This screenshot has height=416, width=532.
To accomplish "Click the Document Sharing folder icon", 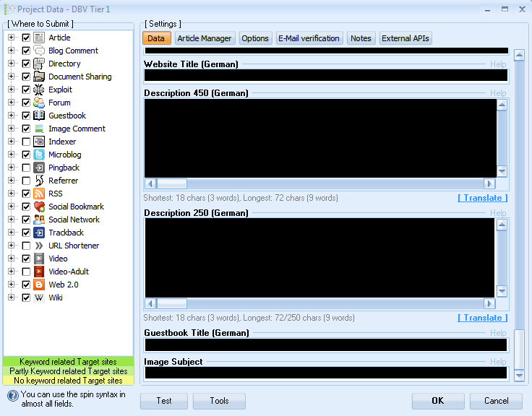I will point(39,77).
